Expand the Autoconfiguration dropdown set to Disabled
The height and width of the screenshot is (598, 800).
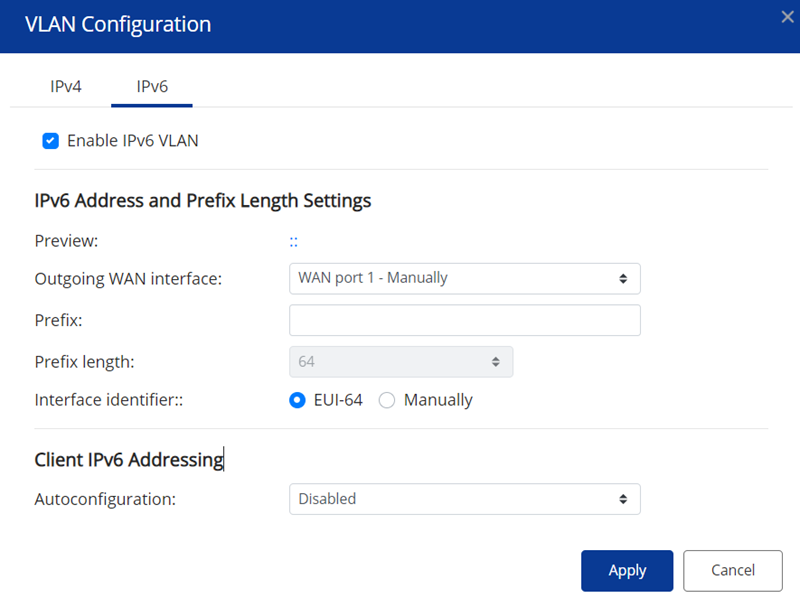pyautogui.click(x=464, y=499)
